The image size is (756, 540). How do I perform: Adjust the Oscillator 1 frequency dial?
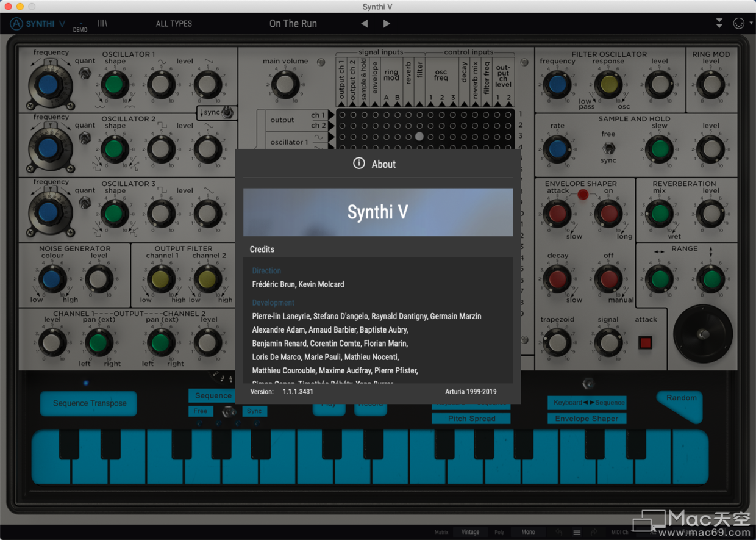click(x=48, y=84)
